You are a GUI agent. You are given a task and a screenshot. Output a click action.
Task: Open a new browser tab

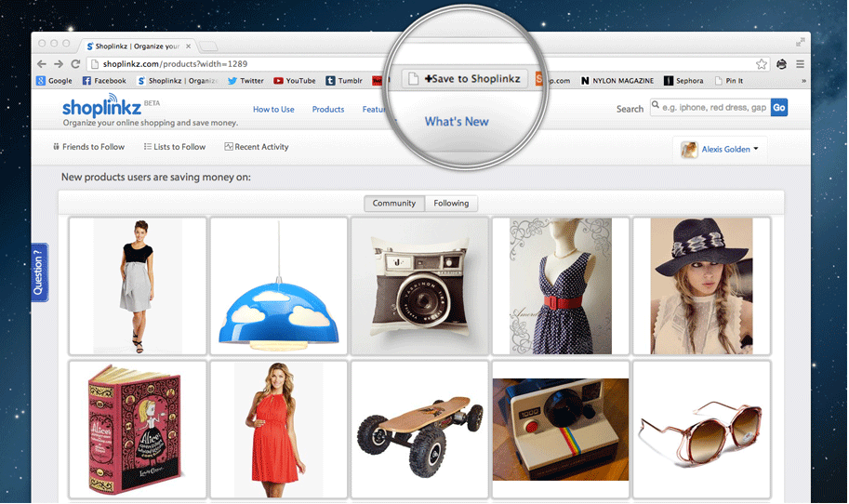[x=208, y=46]
